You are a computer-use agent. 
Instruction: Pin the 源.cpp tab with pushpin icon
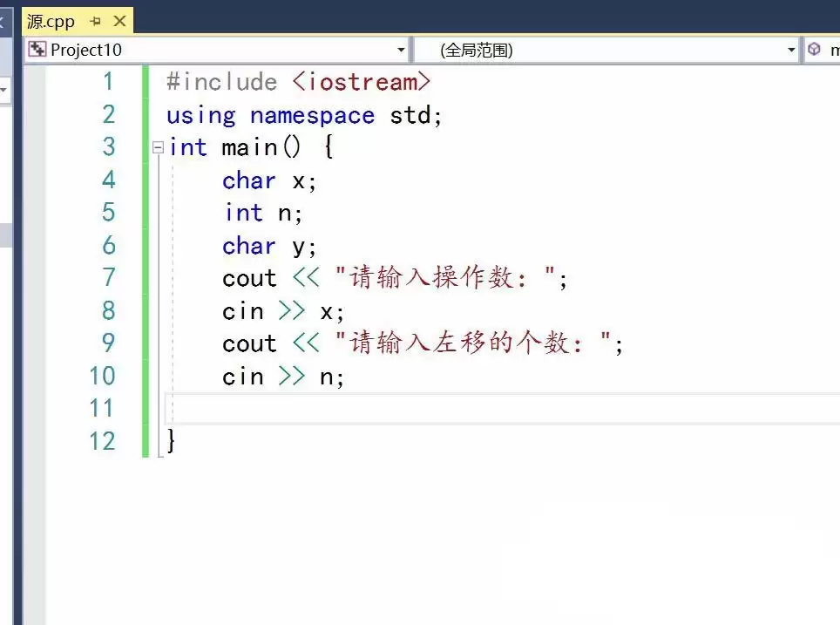point(95,21)
